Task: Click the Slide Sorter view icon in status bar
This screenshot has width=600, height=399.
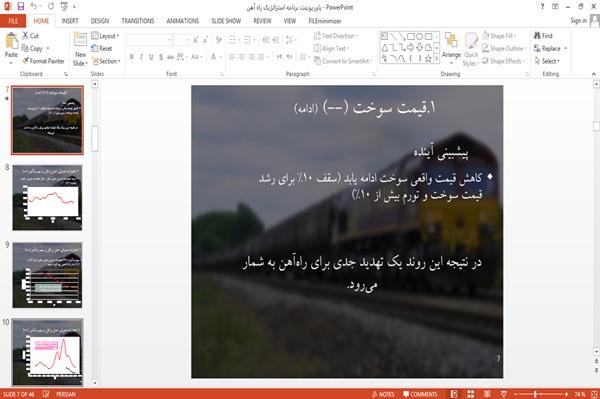Action: [471, 394]
